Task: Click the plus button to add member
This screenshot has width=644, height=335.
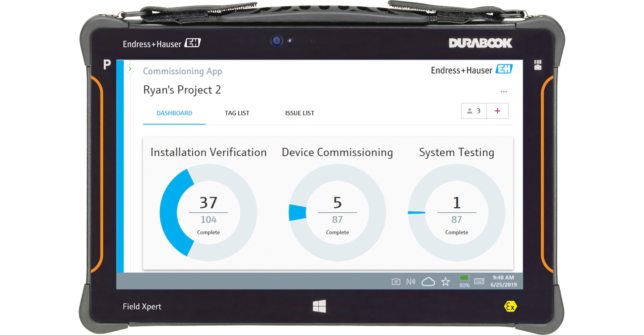Action: (498, 111)
